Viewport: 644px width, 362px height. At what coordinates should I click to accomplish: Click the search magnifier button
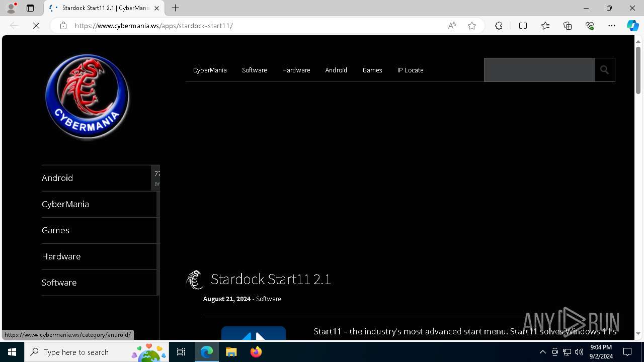(x=605, y=70)
